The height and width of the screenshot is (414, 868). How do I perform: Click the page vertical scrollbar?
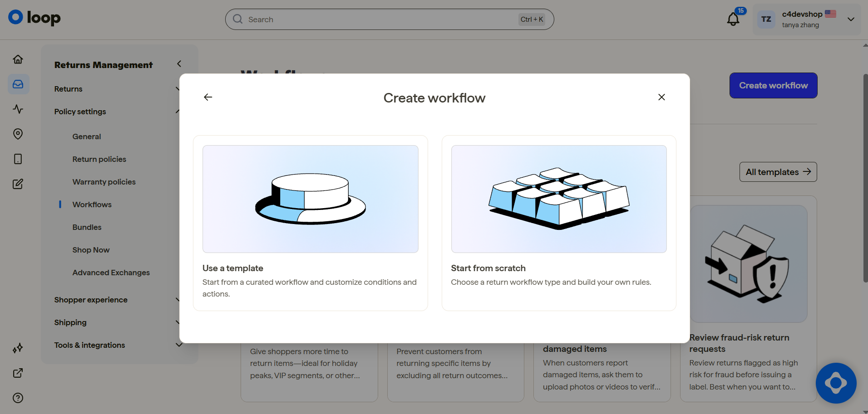click(x=865, y=178)
